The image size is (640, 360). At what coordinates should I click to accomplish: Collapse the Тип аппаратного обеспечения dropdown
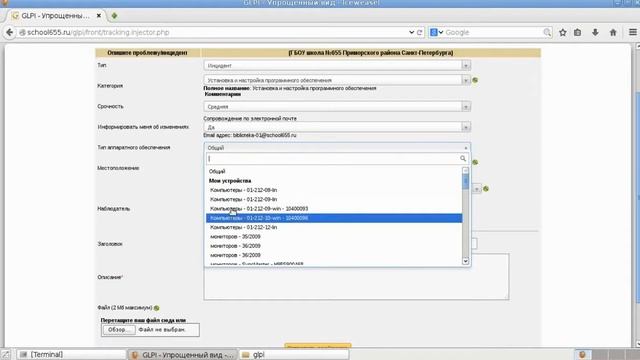coord(337,148)
